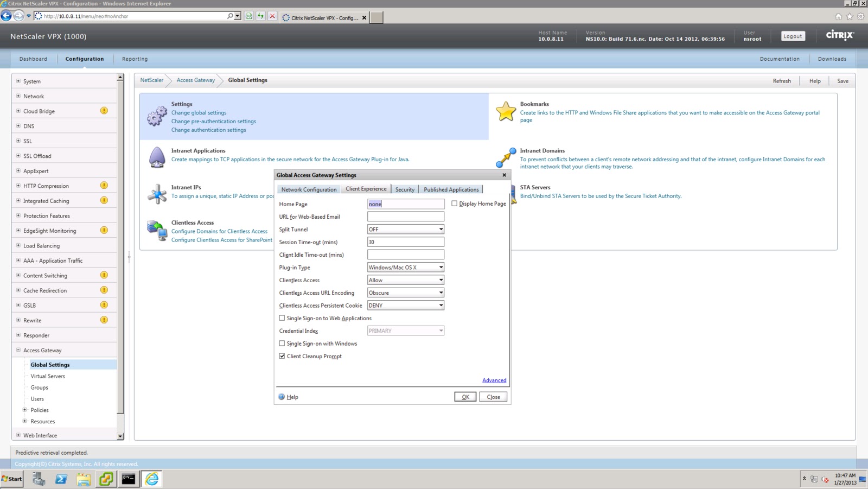Viewport: 868px width, 489px height.
Task: Switch to the Security tab
Action: pos(405,189)
